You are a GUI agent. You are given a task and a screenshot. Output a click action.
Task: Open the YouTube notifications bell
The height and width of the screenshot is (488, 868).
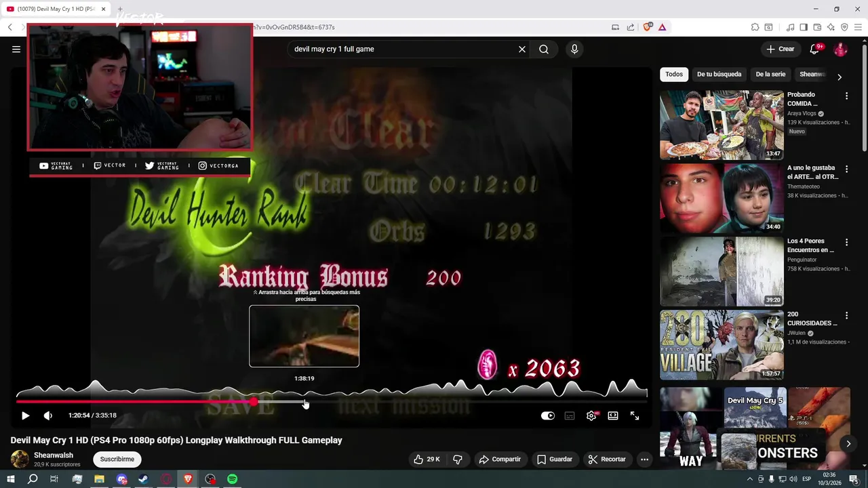coord(815,49)
